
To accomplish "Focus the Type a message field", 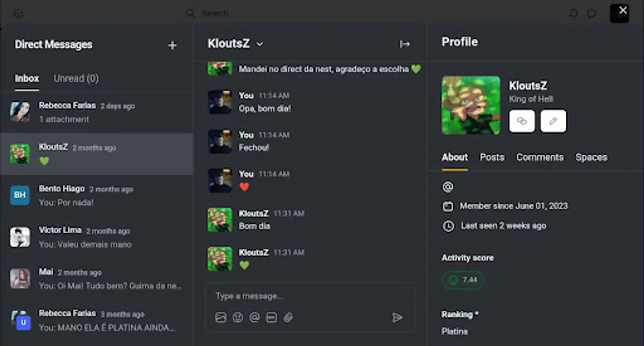I will point(310,296).
